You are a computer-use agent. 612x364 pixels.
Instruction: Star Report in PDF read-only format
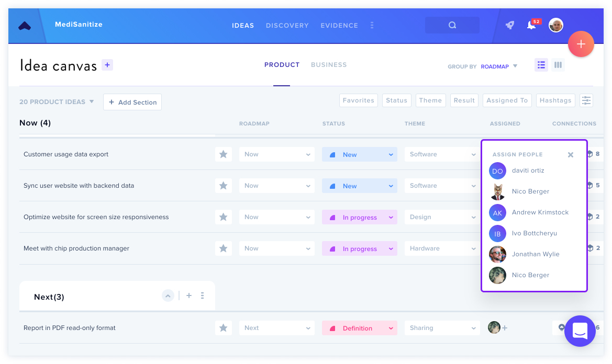(x=223, y=328)
